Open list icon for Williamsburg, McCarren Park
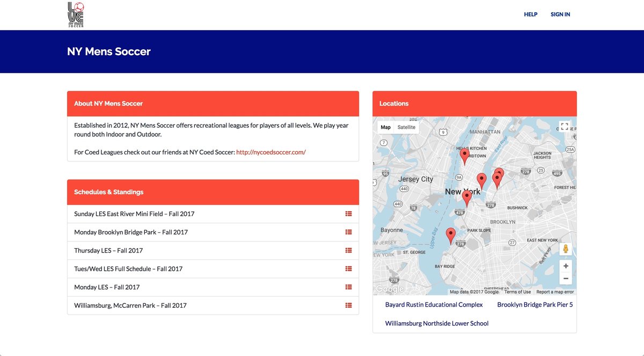Viewport: 644px width, 356px height. (x=348, y=305)
